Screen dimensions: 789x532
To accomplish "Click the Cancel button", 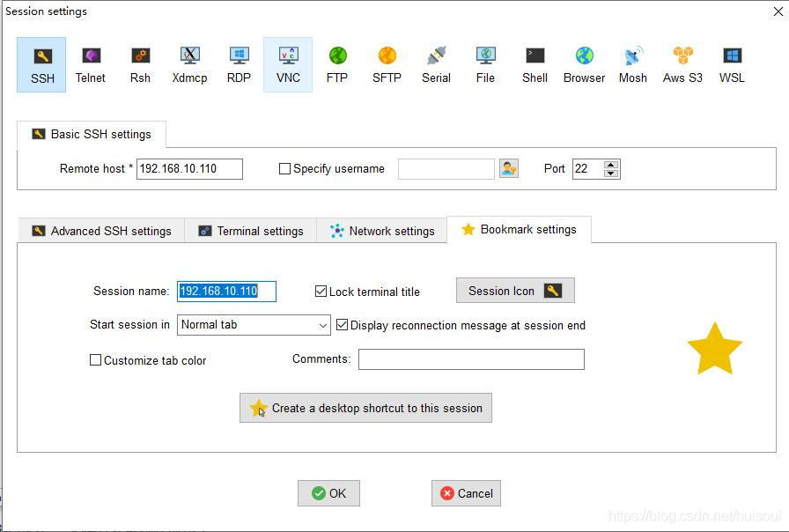I will click(x=466, y=493).
